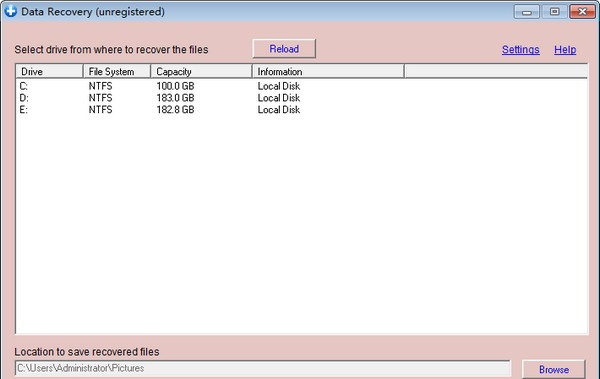The height and width of the screenshot is (379, 600).
Task: Open the Help link
Action: pyautogui.click(x=565, y=49)
